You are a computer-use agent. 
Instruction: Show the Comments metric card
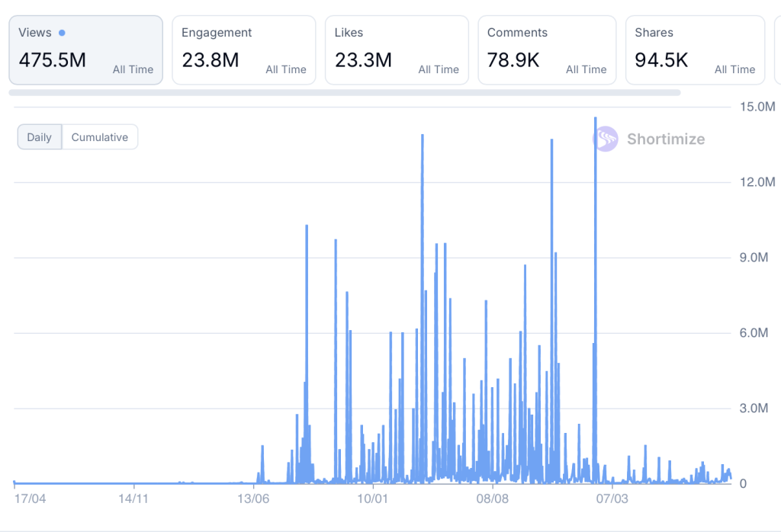click(547, 50)
